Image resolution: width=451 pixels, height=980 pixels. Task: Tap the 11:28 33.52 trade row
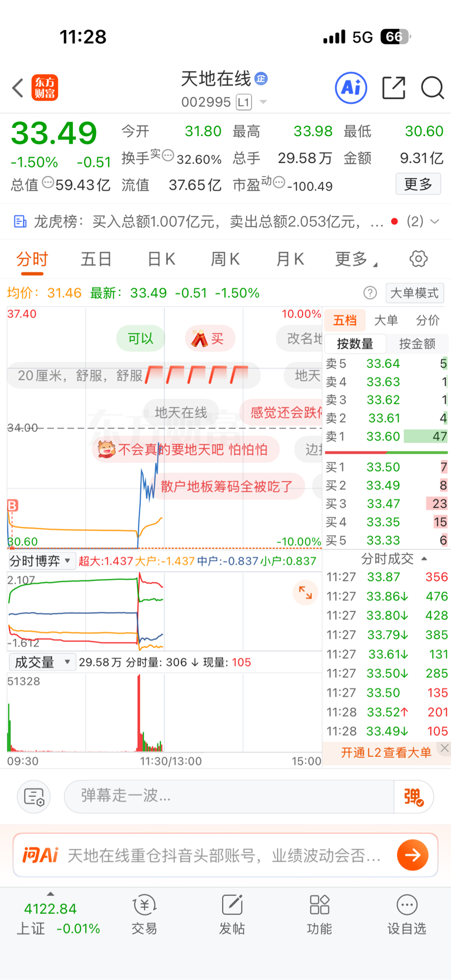click(387, 712)
